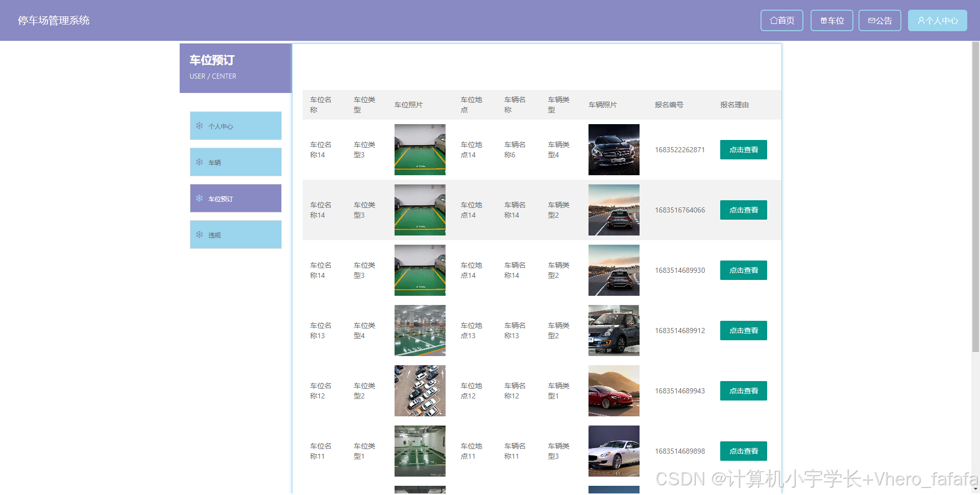Click the 报名理由 column header

point(734,105)
